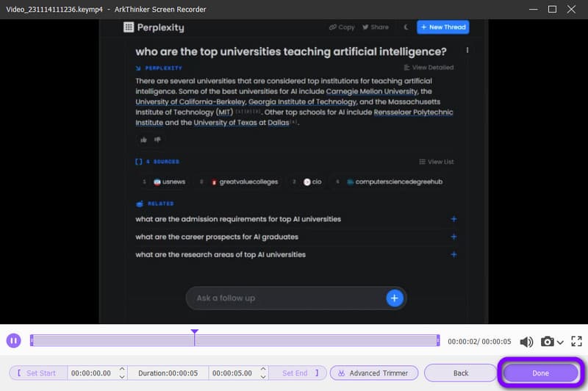588x391 pixels.
Task: Click the thumbs up icon
Action: coord(143,140)
